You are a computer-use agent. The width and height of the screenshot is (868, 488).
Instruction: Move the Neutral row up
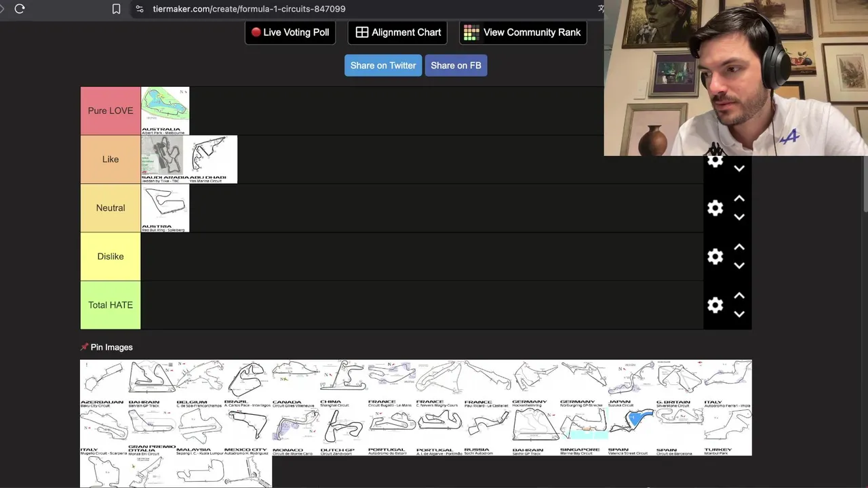tap(739, 199)
